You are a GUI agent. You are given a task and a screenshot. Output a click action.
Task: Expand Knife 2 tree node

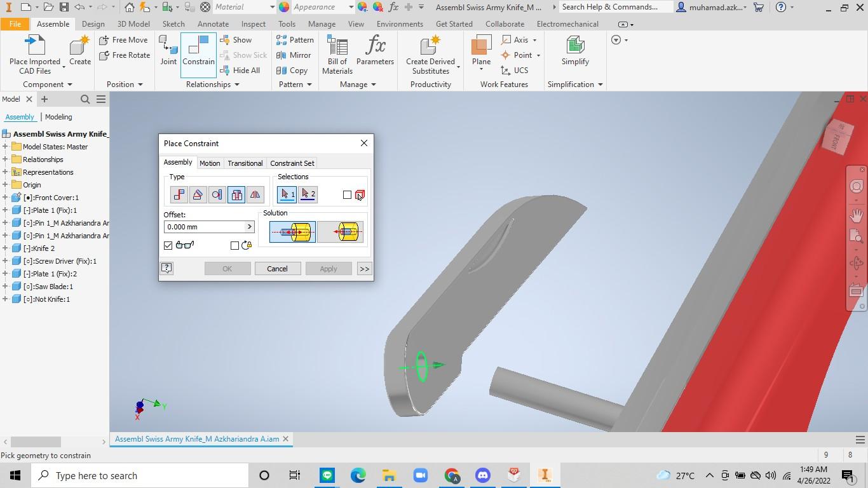click(x=5, y=248)
